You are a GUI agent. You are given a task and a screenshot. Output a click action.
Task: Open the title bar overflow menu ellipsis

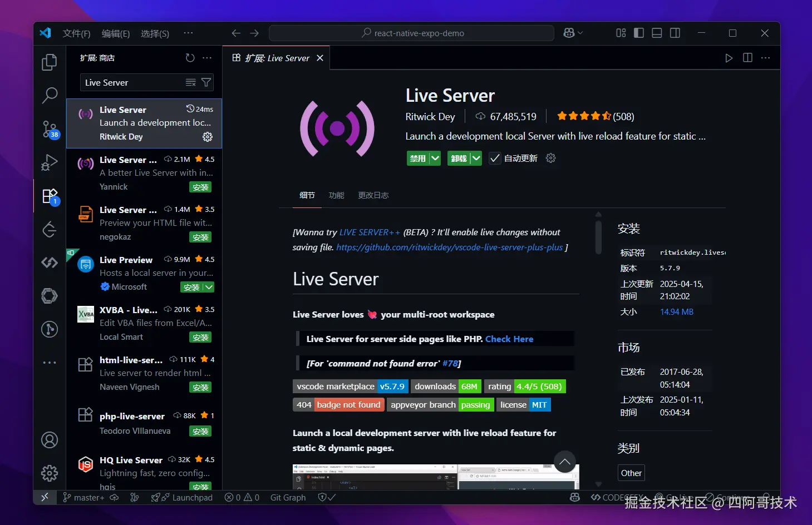click(188, 33)
